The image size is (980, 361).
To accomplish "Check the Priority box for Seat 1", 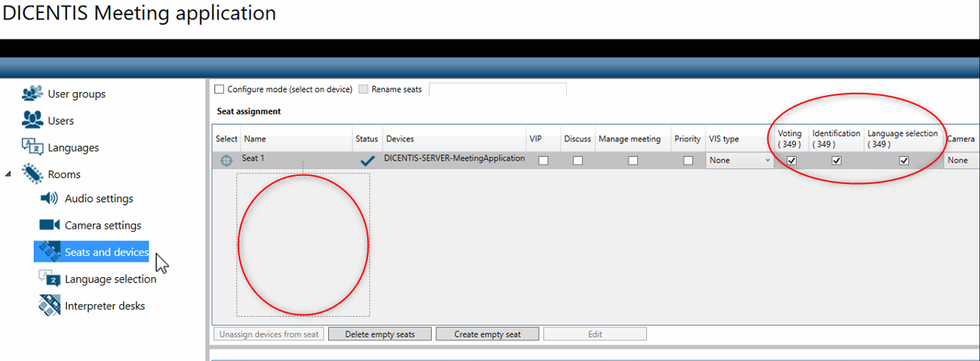I will tap(688, 160).
